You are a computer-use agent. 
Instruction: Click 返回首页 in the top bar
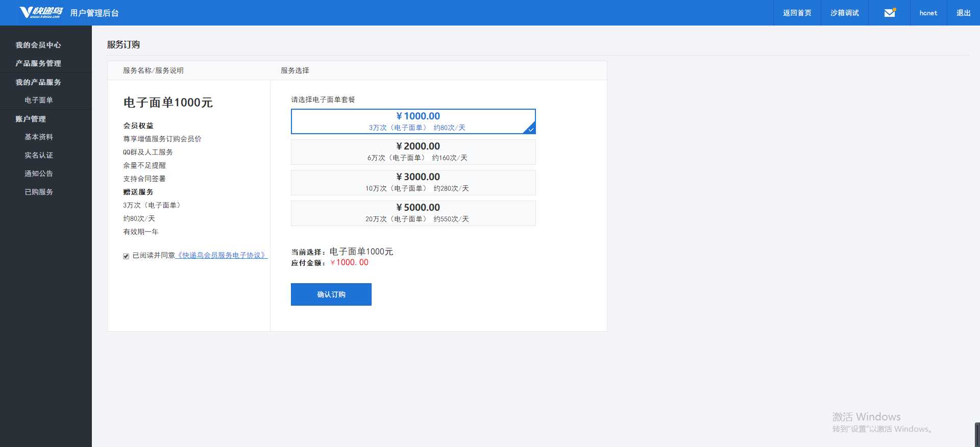tap(797, 13)
